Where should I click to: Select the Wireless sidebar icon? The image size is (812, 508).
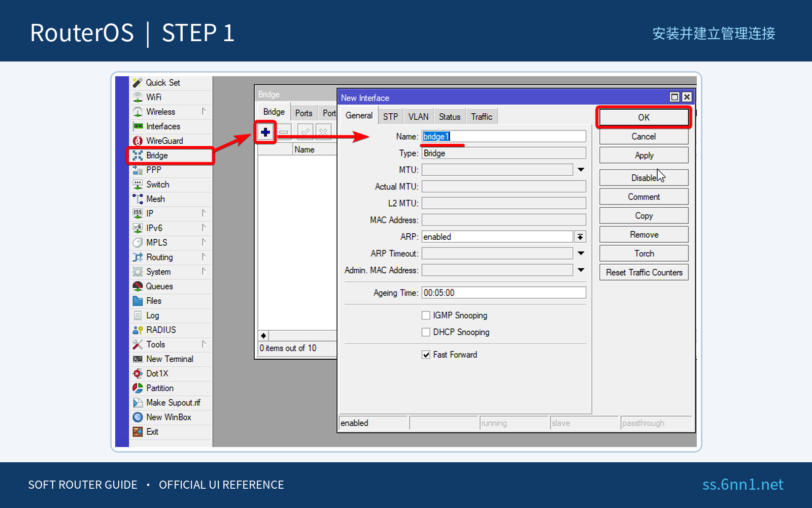138,112
